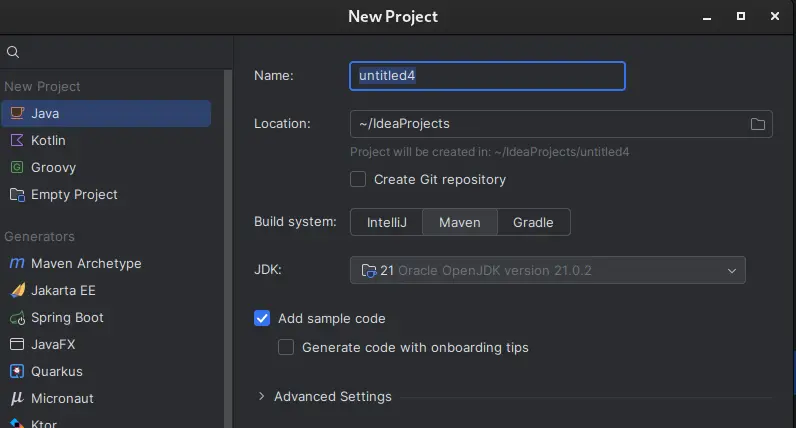Click the Groovy logo icon
This screenshot has height=428, width=796.
(x=17, y=167)
